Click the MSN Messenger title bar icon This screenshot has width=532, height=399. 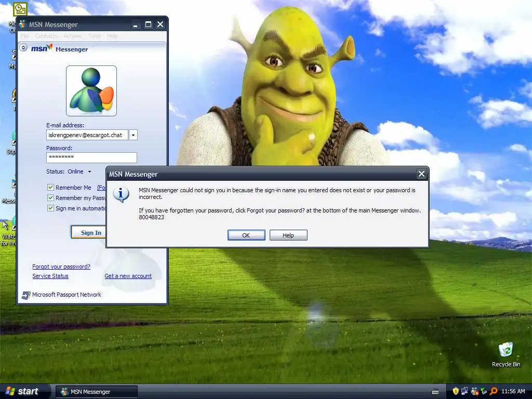(23, 24)
